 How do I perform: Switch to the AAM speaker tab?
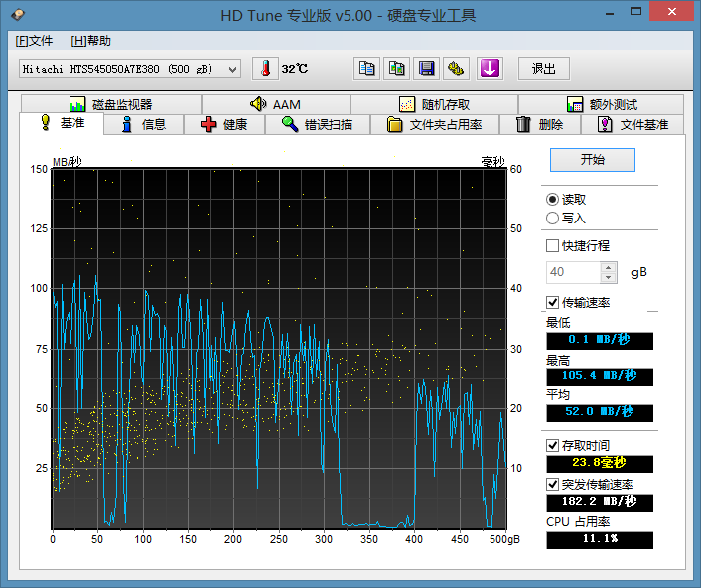(x=275, y=104)
